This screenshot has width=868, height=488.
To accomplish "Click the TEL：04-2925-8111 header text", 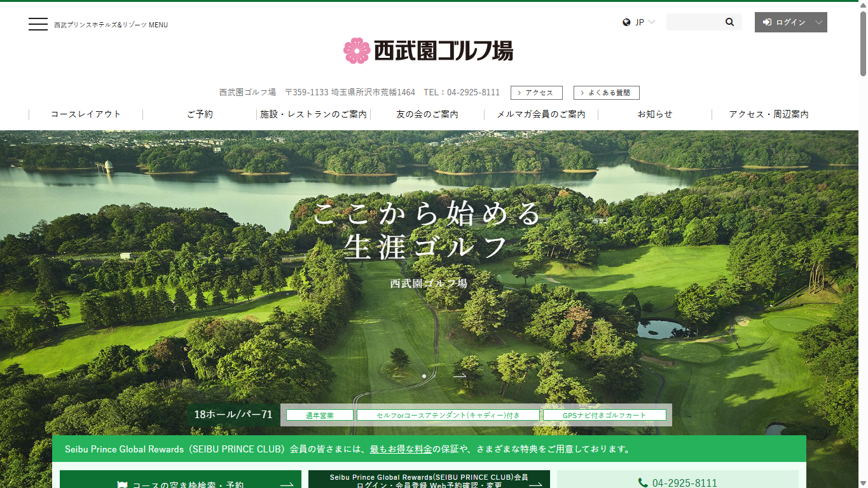I will (x=462, y=93).
